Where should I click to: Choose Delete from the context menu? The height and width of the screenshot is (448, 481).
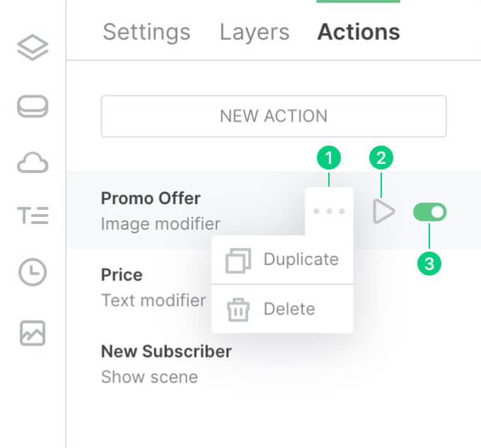(289, 309)
